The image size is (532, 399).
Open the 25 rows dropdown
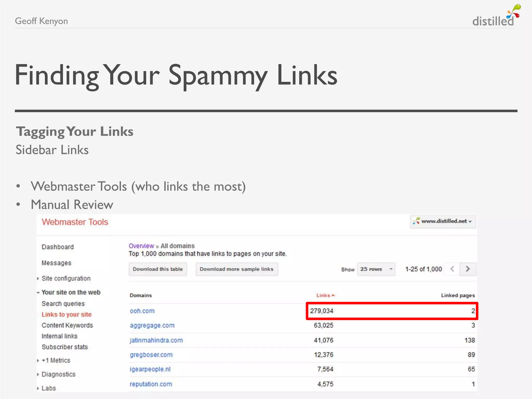tap(376, 269)
